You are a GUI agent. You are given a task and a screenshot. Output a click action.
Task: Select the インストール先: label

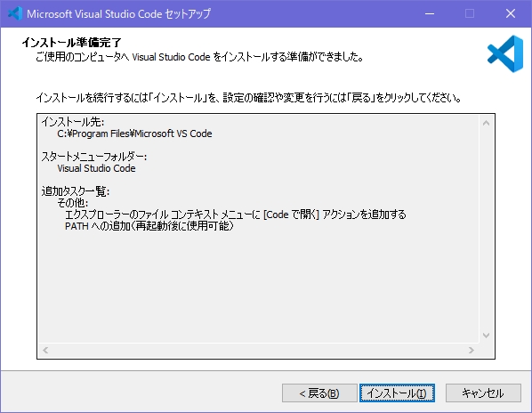coord(73,122)
